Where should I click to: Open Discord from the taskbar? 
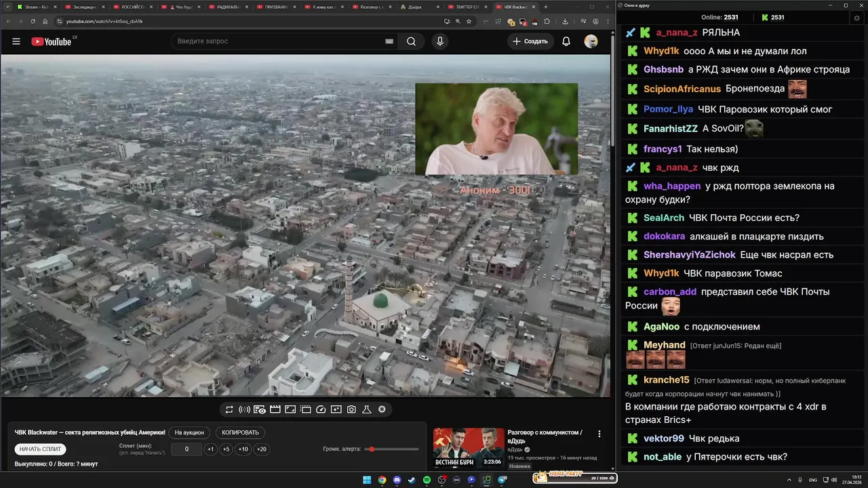pyautogui.click(x=397, y=480)
